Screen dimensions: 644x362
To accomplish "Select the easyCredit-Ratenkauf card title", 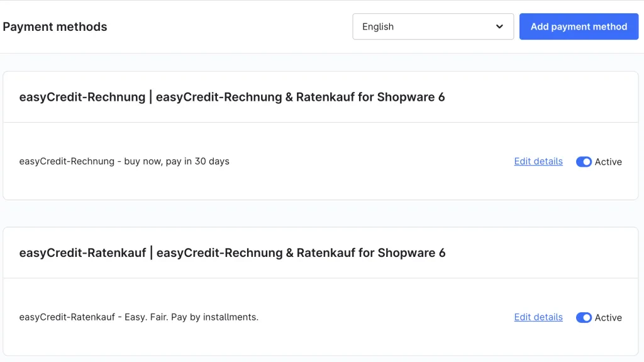I will (x=233, y=253).
